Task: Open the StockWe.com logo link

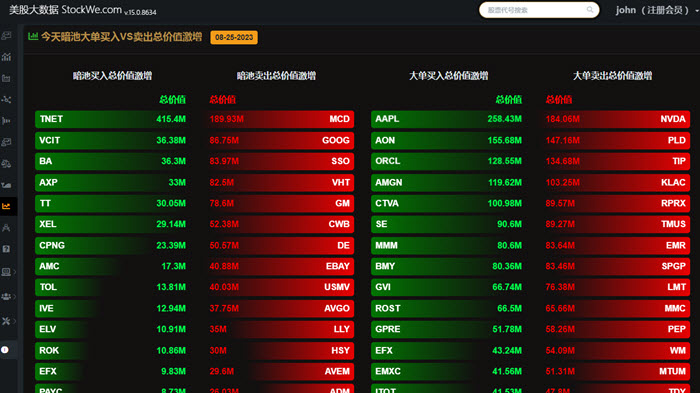Action: coord(83,10)
